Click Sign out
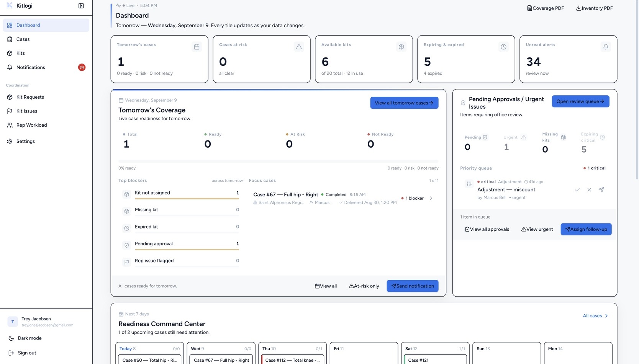 pos(46,353)
